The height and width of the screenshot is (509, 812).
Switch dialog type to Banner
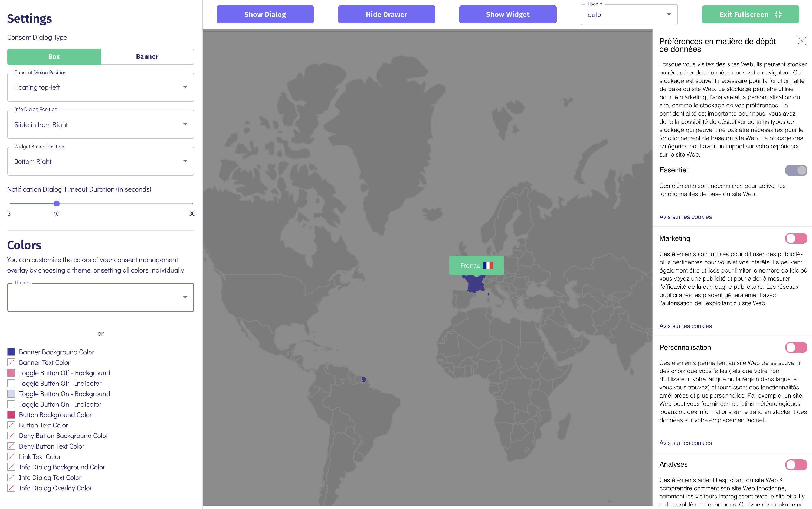[147, 57]
